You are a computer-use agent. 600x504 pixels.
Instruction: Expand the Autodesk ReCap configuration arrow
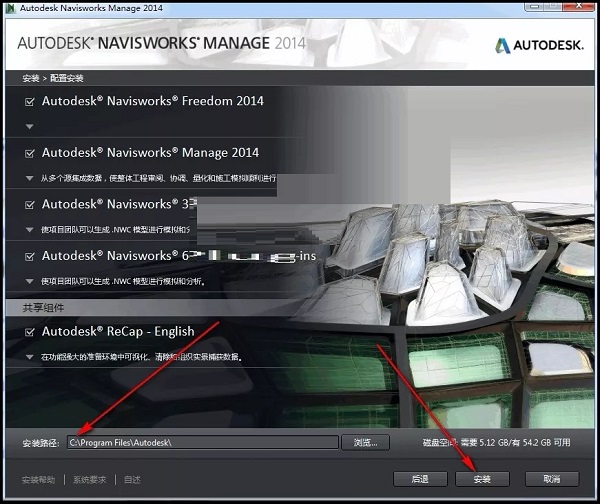click(29, 357)
